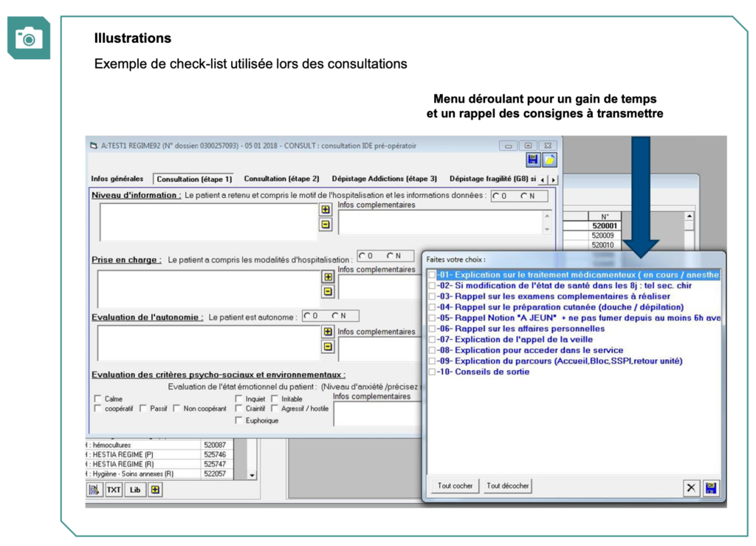756x546 pixels.
Task: Tick option 01 Explication sur le traitement médicamenteux
Action: [432, 276]
